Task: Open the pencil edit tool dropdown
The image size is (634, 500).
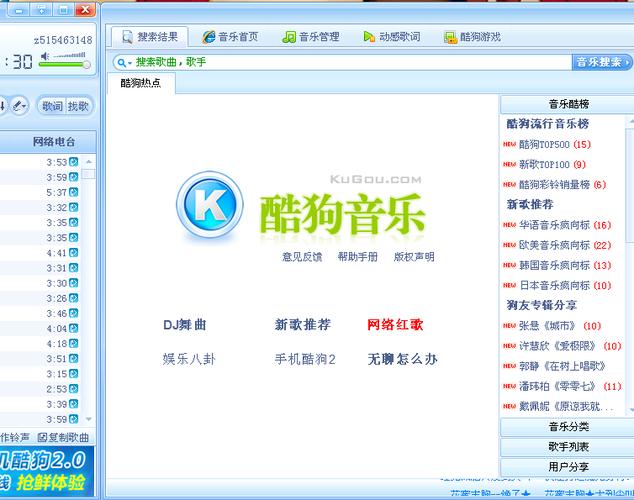Action: click(19, 106)
